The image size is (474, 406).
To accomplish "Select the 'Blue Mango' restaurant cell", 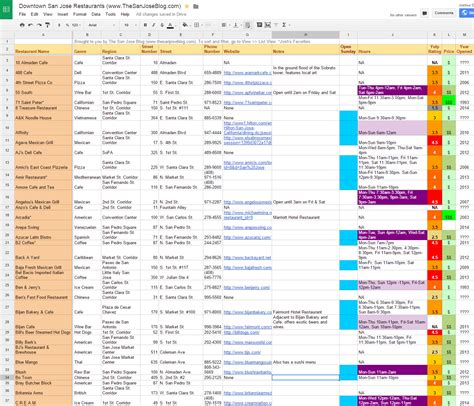I will (43, 360).
